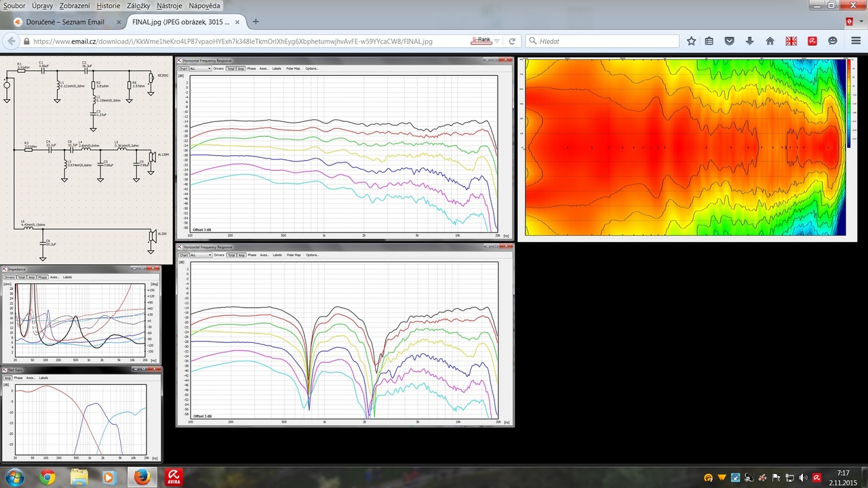
Task: Open the Windows Start menu
Action: pos(14,477)
